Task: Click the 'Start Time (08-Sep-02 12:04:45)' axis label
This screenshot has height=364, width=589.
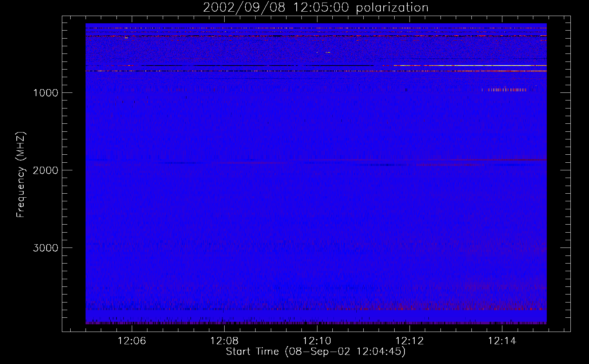Action: click(316, 352)
